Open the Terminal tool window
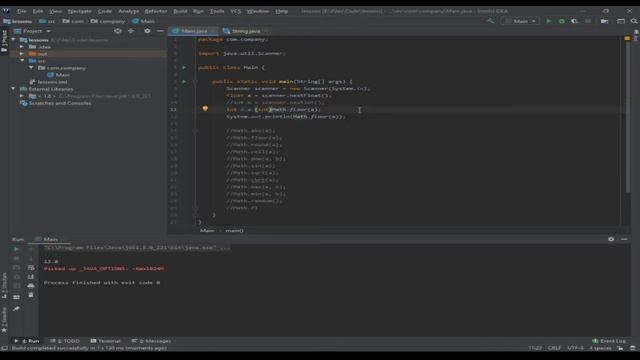Viewport: 640px width, 360px height. pyautogui.click(x=105, y=341)
